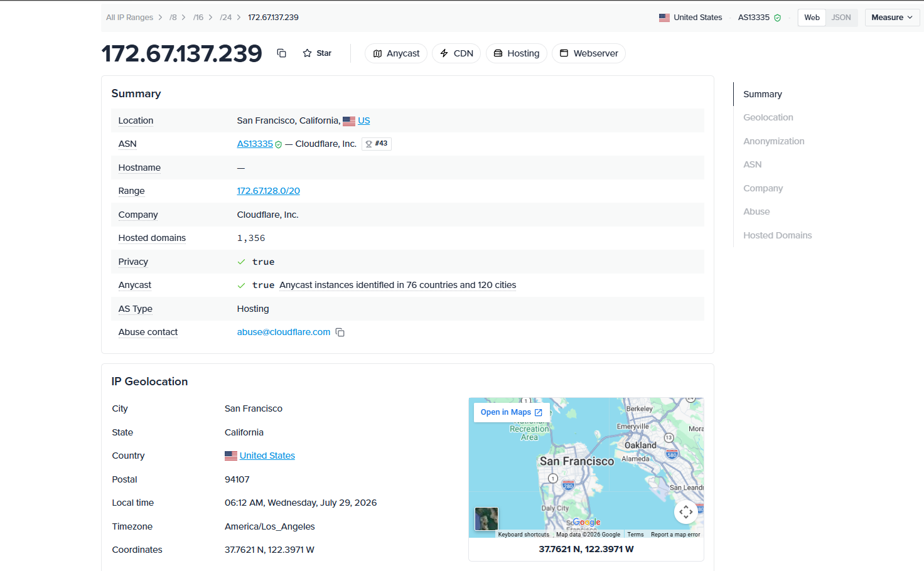Click Abuse contact label
Image resolution: width=924 pixels, height=571 pixels.
click(148, 332)
